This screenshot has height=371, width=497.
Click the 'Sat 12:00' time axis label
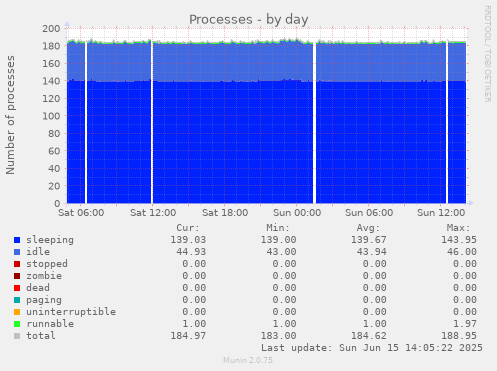tap(153, 213)
